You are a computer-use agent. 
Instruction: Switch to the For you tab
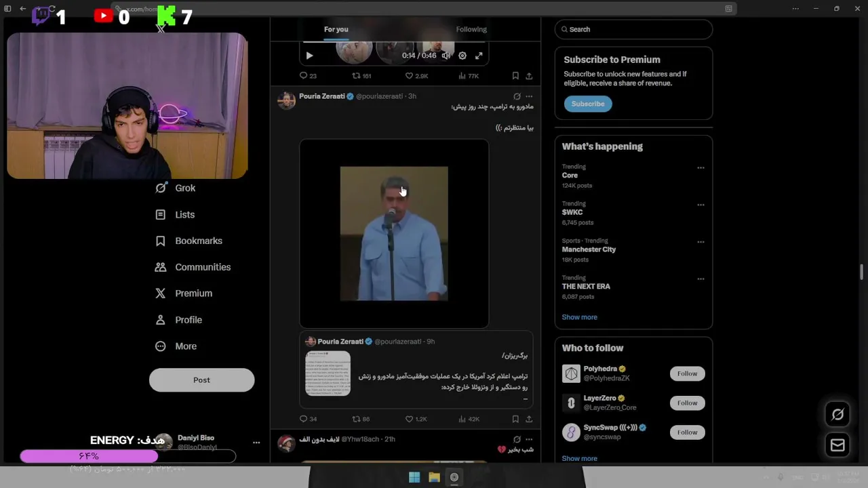pos(336,29)
